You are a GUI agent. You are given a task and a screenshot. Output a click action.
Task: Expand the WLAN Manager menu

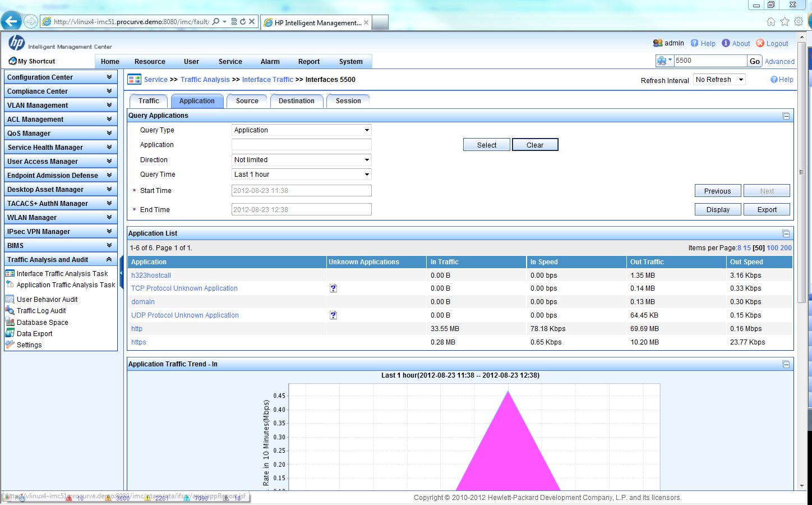[x=61, y=217]
